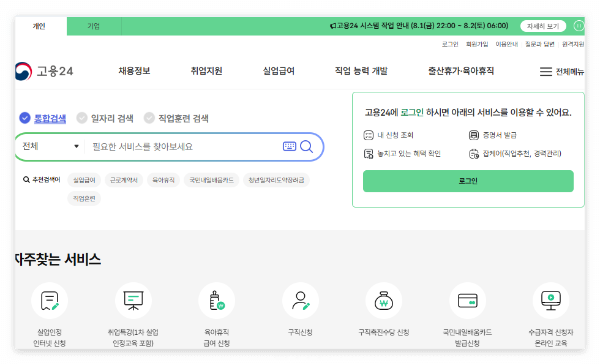Open the 직업 능력 개발 menu
This screenshot has width=600, height=364.
[361, 71]
